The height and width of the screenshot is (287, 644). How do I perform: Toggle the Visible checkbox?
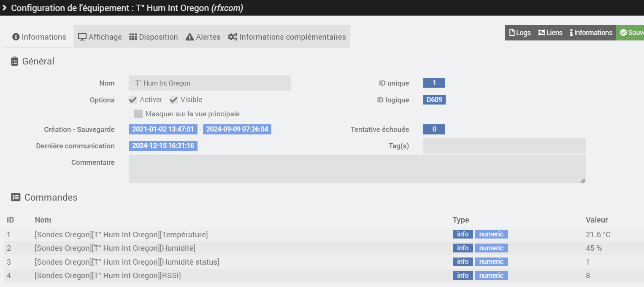[x=173, y=100]
